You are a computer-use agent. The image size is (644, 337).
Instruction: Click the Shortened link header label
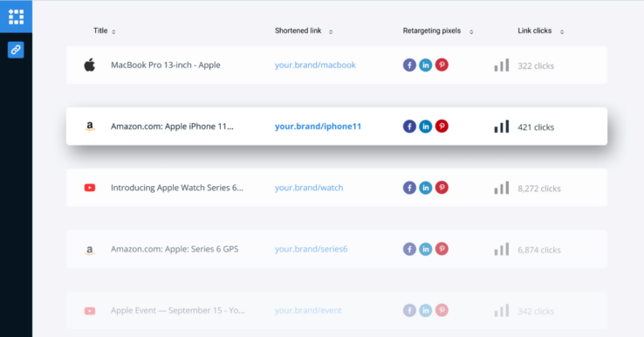point(298,31)
